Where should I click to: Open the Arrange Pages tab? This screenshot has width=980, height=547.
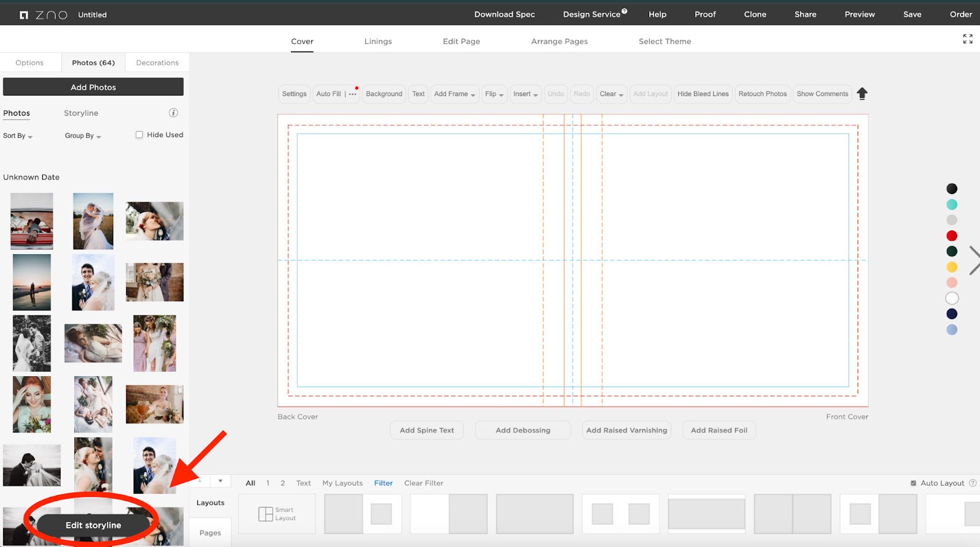[559, 42]
